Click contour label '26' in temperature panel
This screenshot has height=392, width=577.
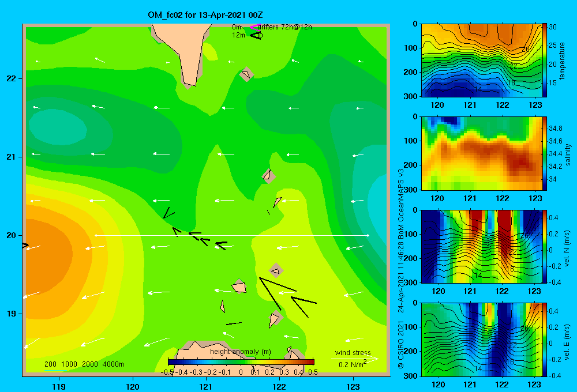(x=526, y=49)
